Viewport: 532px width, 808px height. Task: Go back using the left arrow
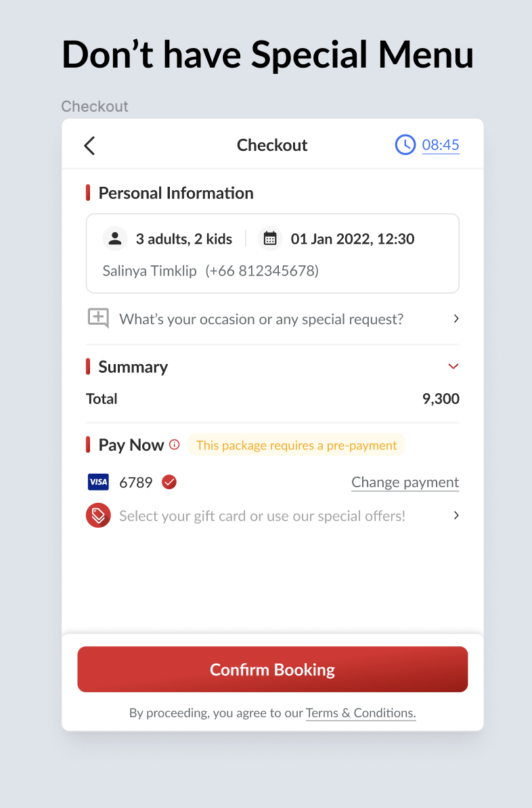(x=89, y=145)
